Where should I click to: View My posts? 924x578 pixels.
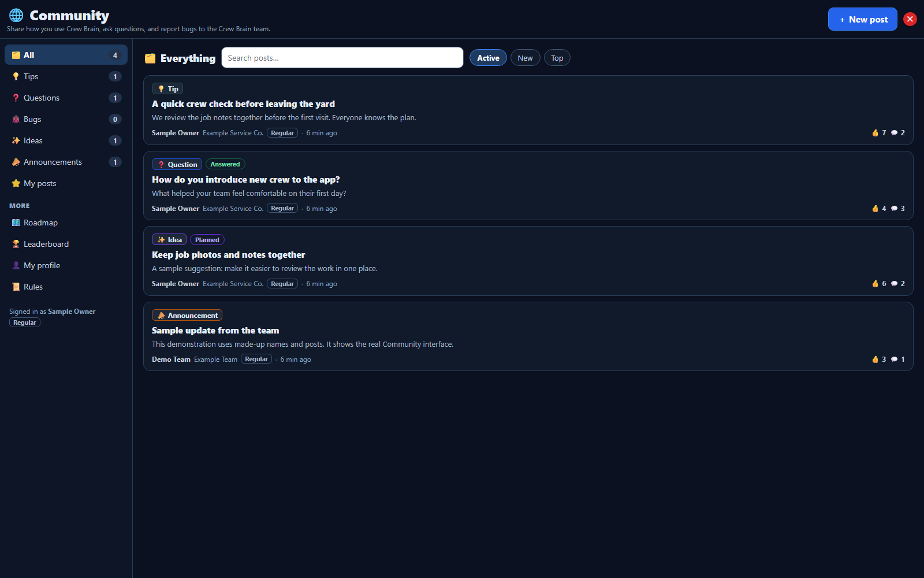(66, 183)
